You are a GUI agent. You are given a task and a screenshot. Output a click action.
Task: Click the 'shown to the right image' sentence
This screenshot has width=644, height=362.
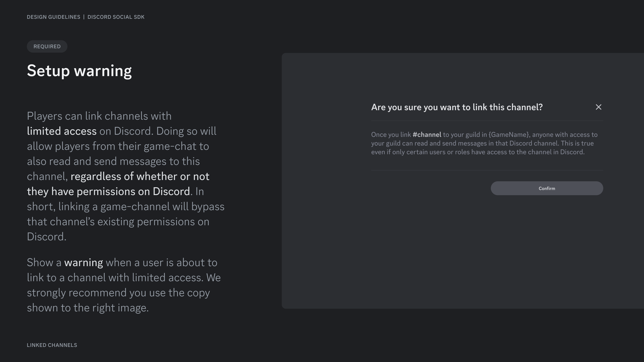pos(88,308)
